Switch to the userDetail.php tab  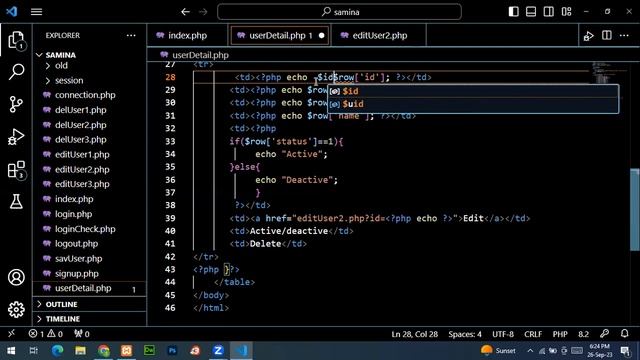280,36
